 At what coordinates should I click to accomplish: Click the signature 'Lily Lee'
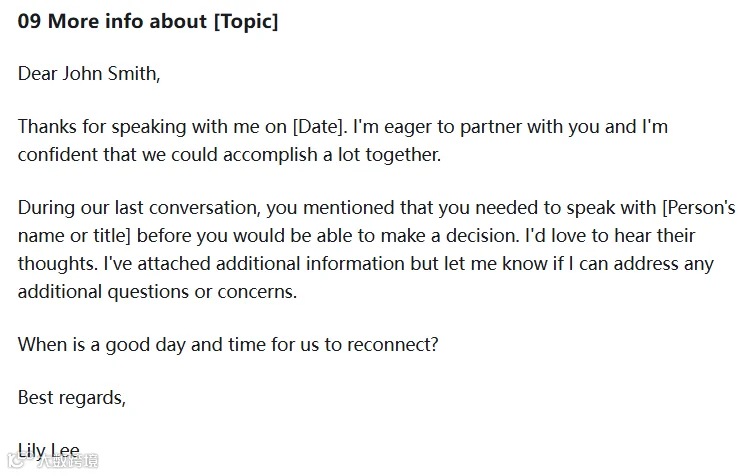49,450
